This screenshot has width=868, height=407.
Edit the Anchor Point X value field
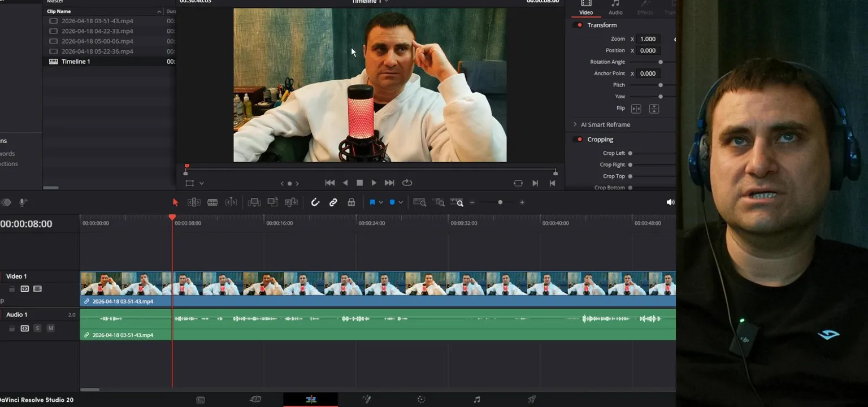coord(648,73)
